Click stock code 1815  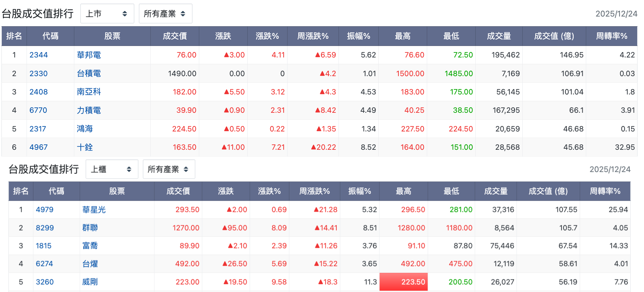43,246
